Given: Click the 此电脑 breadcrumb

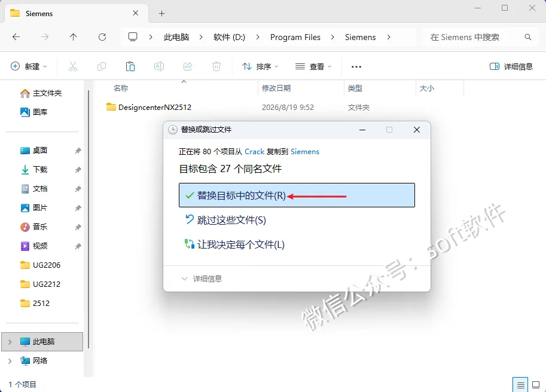Looking at the screenshot, I should (176, 37).
